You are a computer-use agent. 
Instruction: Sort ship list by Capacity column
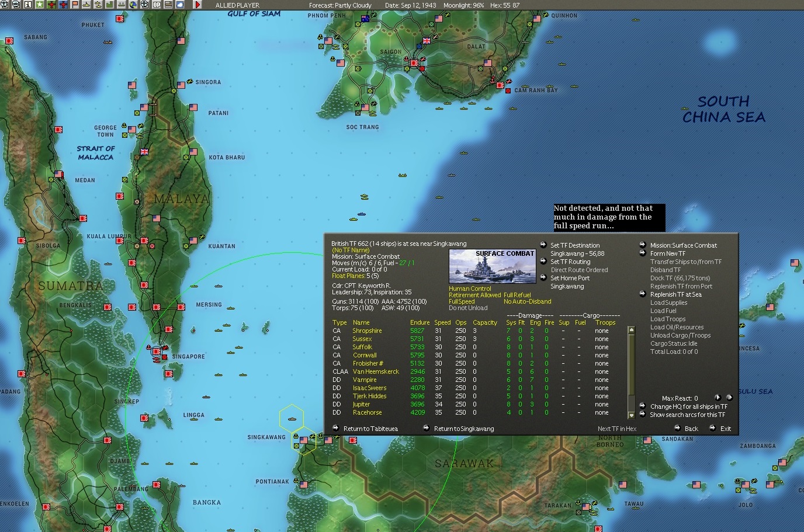pyautogui.click(x=485, y=322)
